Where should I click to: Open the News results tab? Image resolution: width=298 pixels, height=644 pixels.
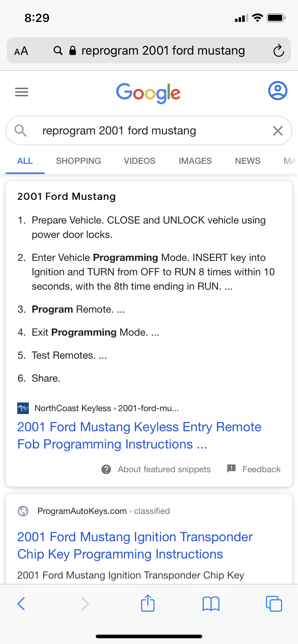(248, 161)
